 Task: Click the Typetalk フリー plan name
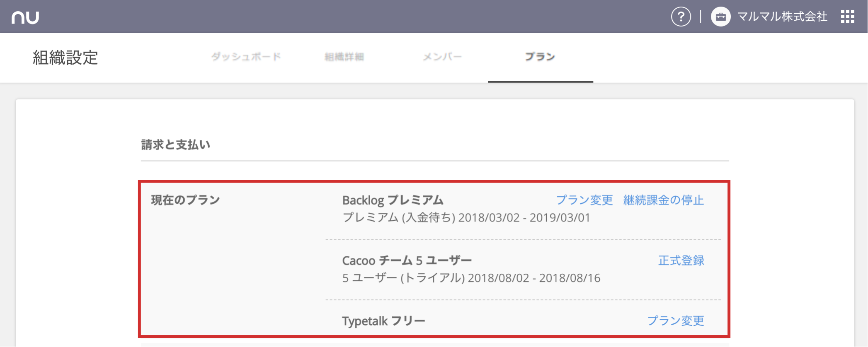pyautogui.click(x=384, y=321)
